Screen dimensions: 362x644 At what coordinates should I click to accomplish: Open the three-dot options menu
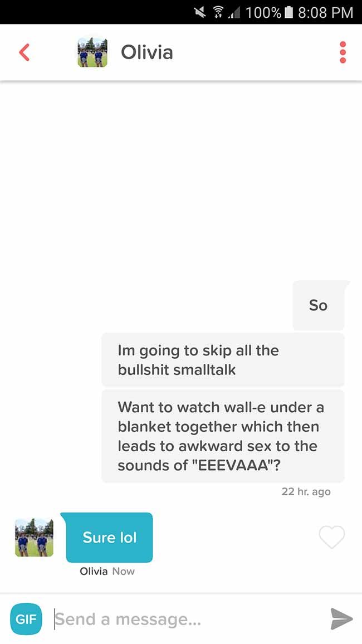pyautogui.click(x=343, y=52)
